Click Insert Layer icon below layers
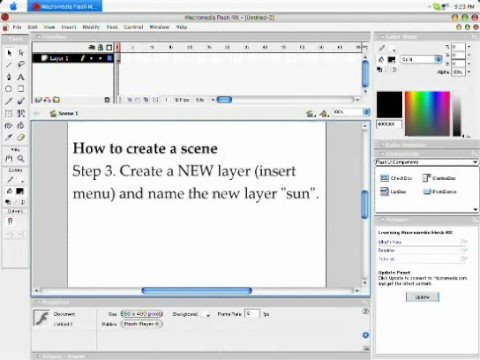Viewport: 480px width, 360px height. coord(38,100)
